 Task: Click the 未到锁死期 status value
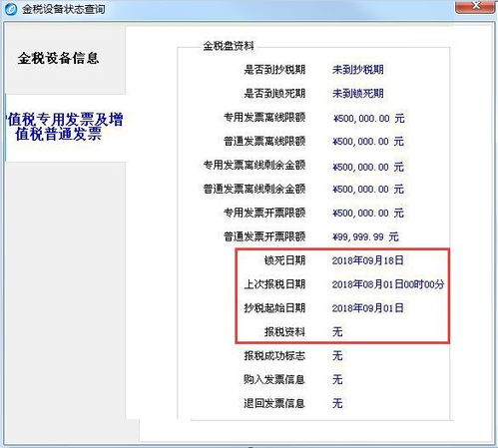(358, 94)
